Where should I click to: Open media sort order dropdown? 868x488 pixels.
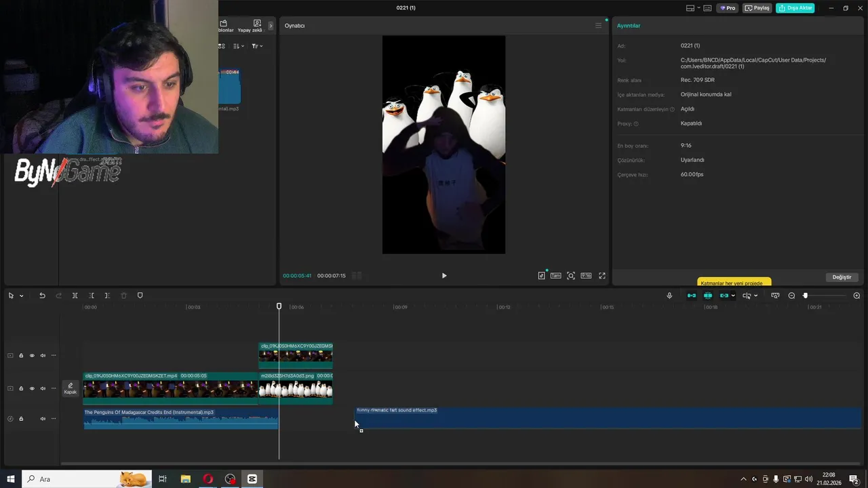tap(238, 46)
